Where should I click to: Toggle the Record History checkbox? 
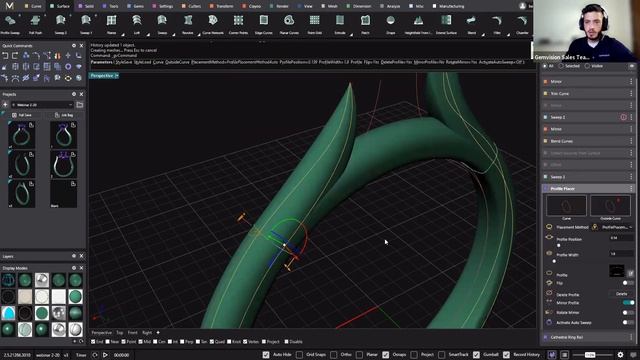[x=507, y=355]
